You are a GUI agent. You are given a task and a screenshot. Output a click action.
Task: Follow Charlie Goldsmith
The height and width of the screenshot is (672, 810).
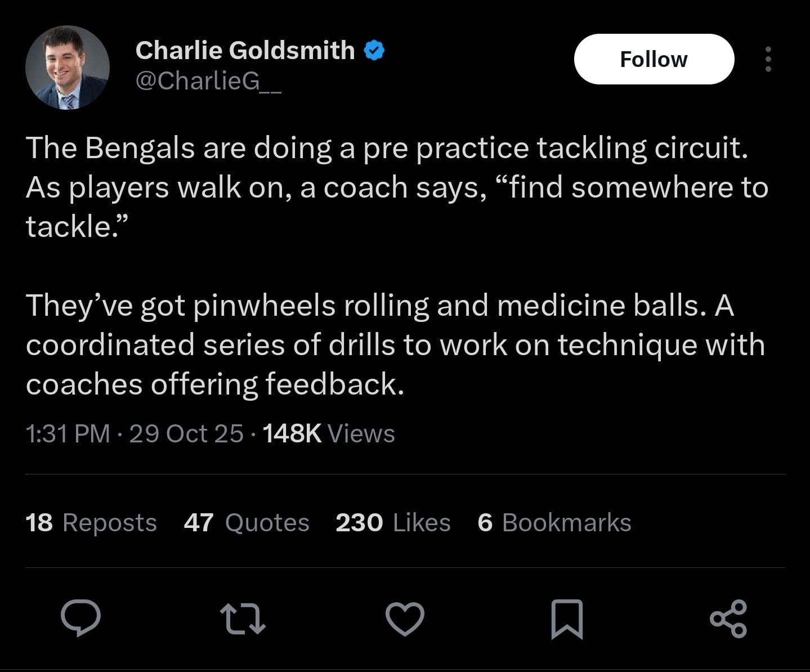coord(654,59)
